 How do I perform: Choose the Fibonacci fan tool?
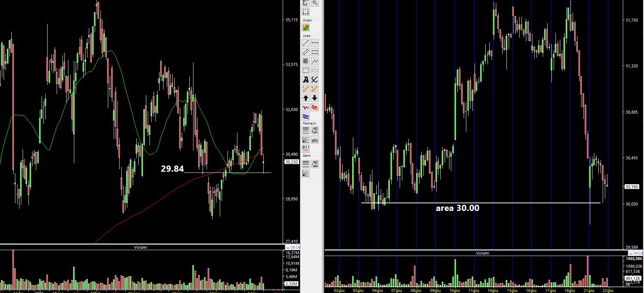[306, 140]
